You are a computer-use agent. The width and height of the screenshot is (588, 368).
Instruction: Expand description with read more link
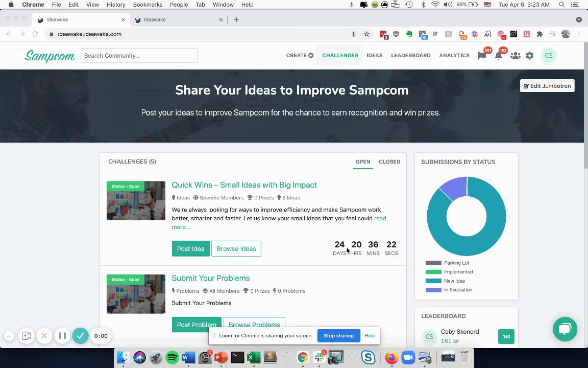pos(279,223)
